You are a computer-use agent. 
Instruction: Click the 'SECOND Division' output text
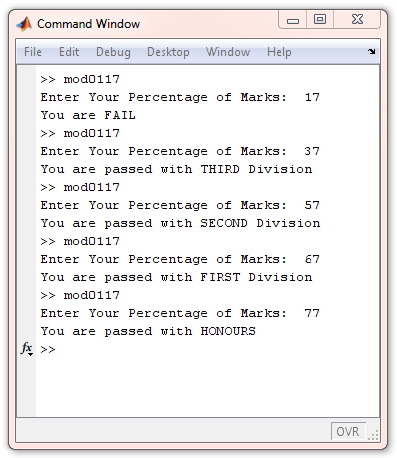(260, 223)
